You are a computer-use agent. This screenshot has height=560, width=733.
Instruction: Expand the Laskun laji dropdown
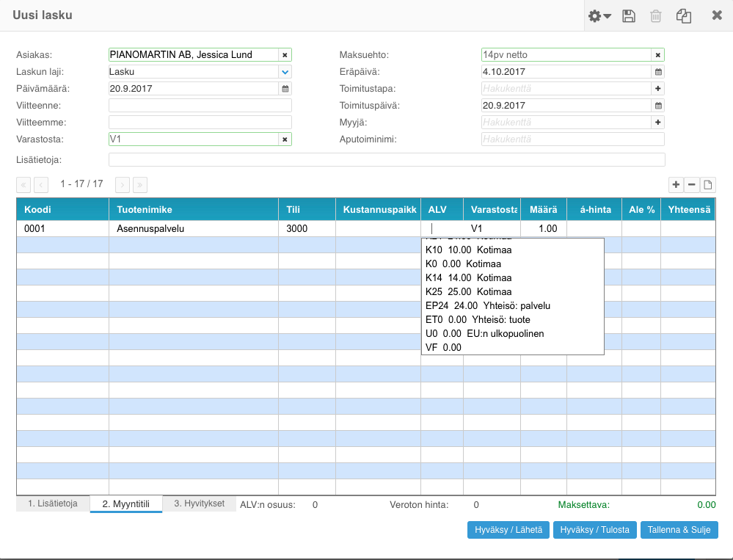pos(285,72)
